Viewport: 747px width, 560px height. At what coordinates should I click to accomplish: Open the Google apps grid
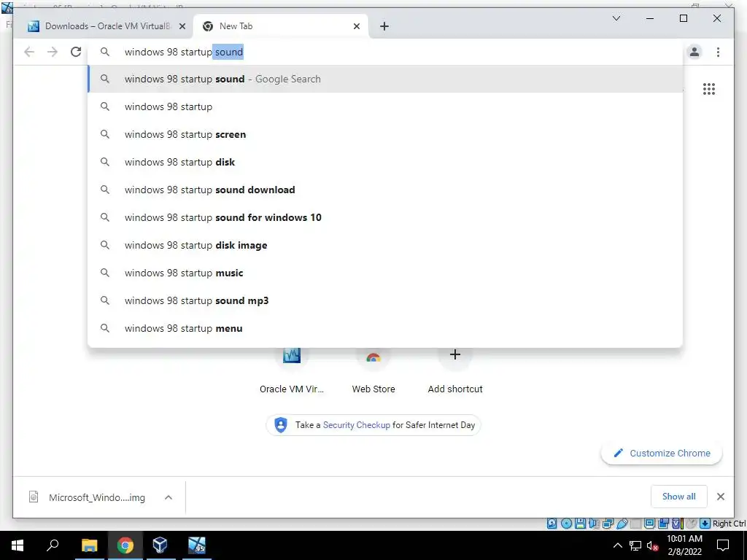click(709, 88)
